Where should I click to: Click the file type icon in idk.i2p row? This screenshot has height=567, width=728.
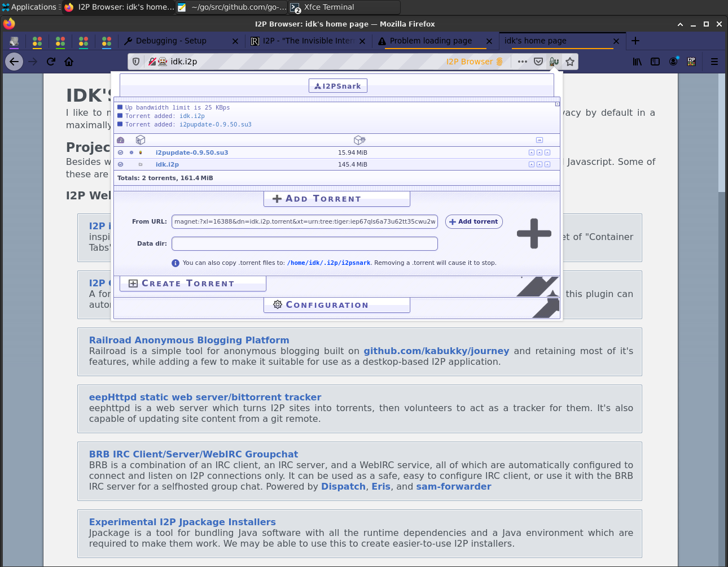(x=141, y=164)
